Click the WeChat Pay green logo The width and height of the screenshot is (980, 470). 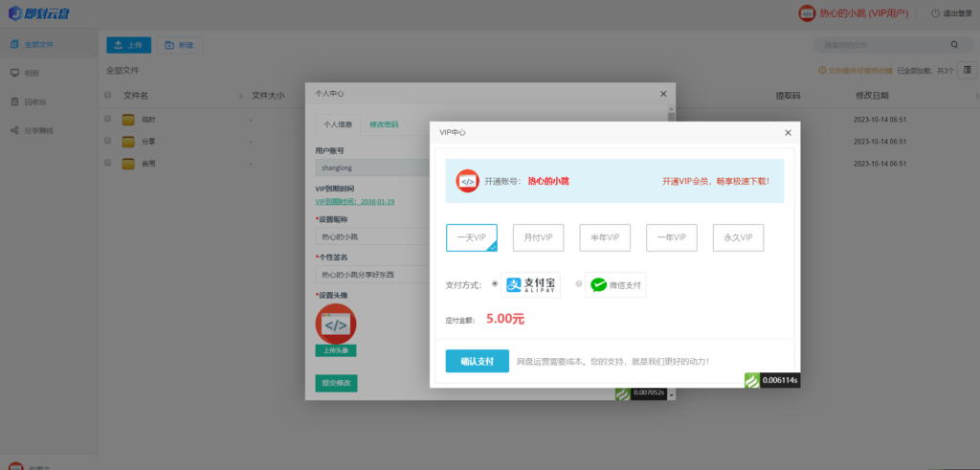pos(599,284)
